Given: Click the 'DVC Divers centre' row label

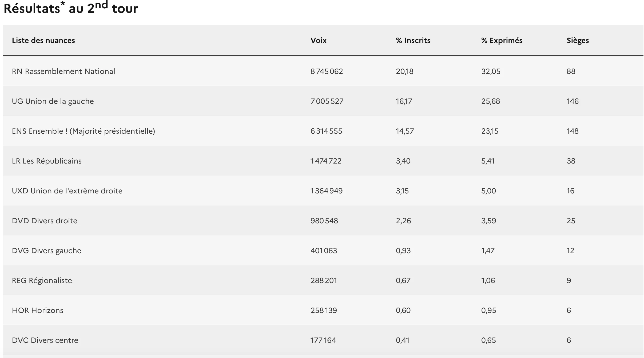Looking at the screenshot, I should pos(45,340).
